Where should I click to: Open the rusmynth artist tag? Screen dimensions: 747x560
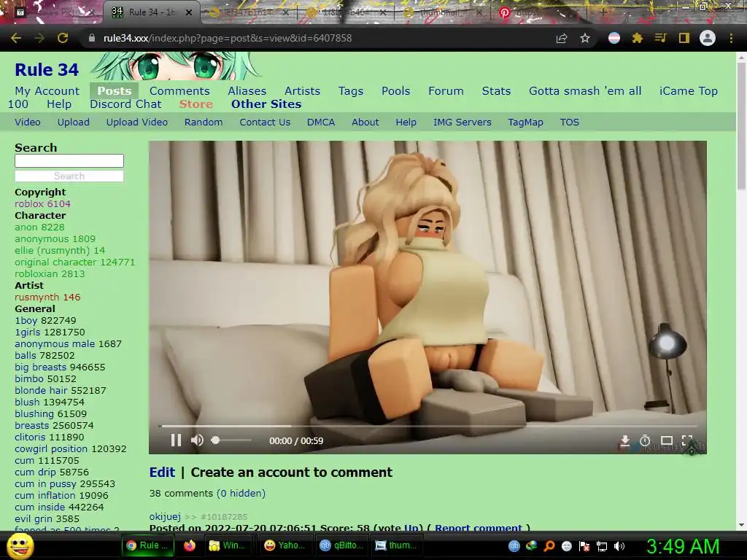tap(36, 297)
